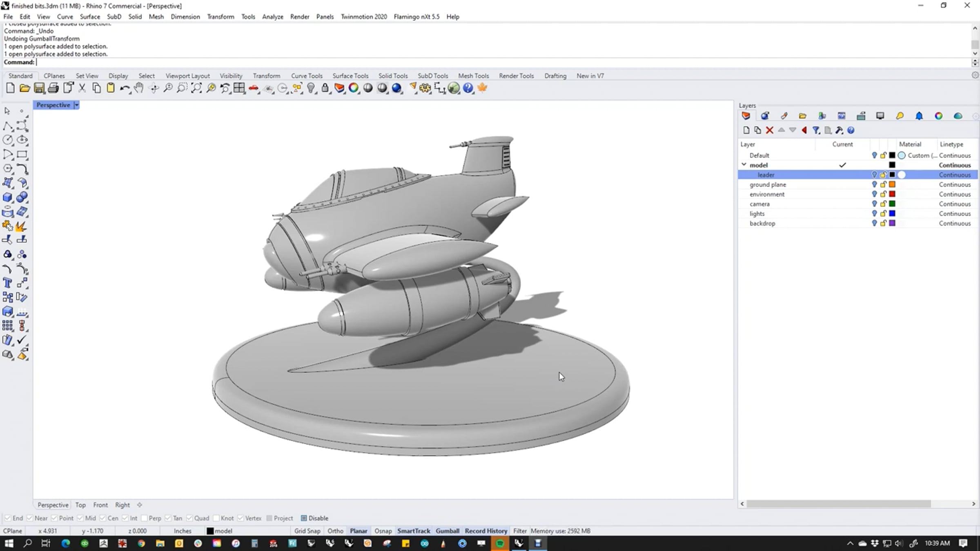This screenshot has width=980, height=551.
Task: Toggle the End osnap checkbox
Action: pyautogui.click(x=8, y=518)
